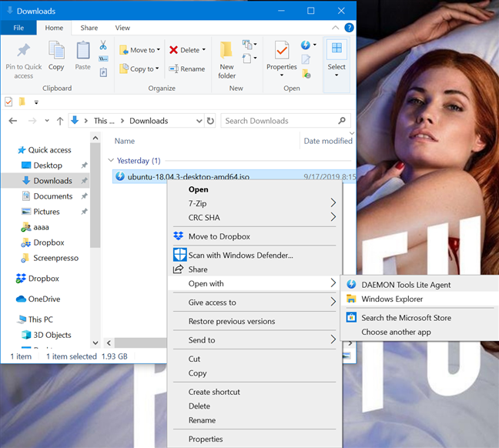Switch to the View tab
Viewport: 499px width, 448px height.
pos(122,28)
